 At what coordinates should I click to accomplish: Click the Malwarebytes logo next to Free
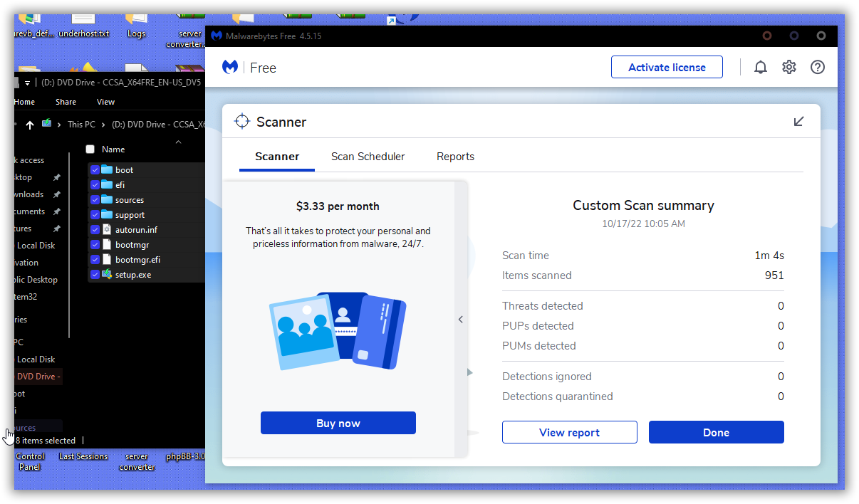click(230, 68)
